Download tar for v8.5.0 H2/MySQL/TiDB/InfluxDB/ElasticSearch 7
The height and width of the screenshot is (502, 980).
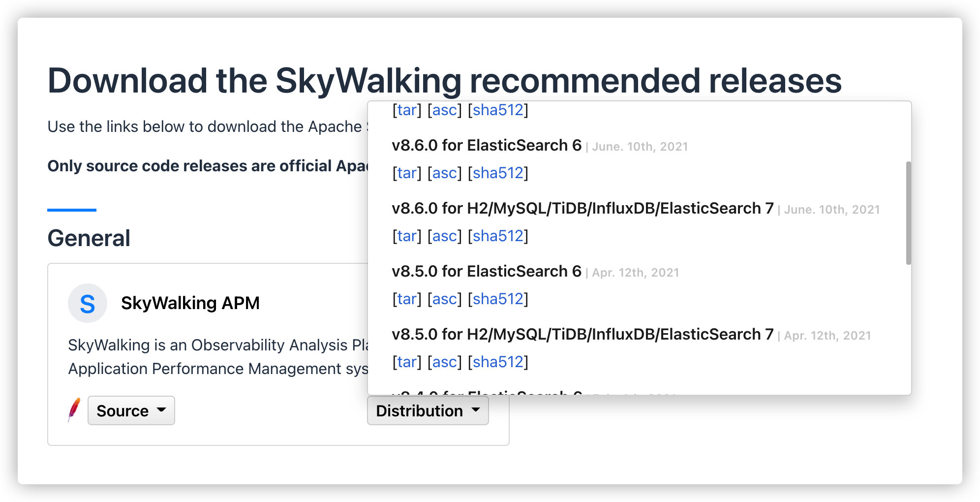[407, 362]
